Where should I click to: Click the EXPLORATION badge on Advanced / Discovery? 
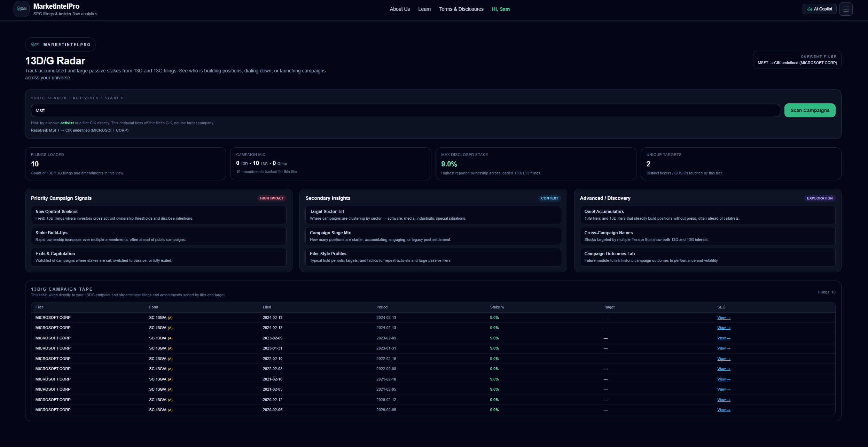[x=820, y=198]
